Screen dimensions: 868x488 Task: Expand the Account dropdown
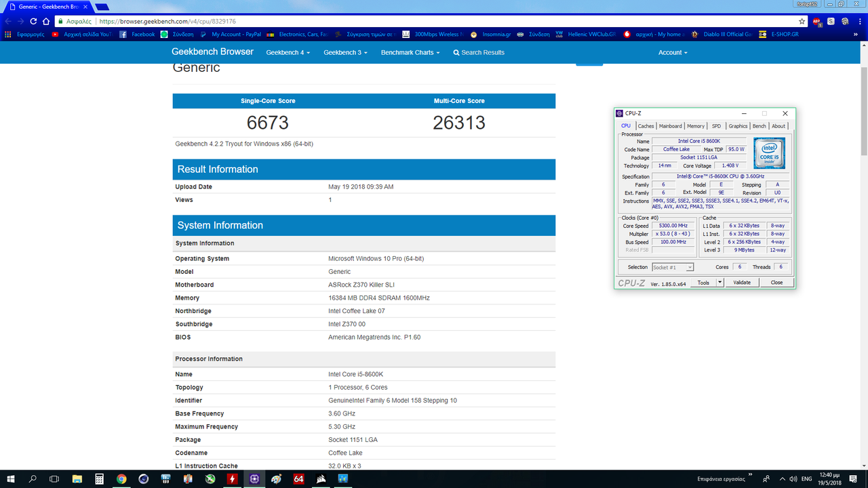coord(673,52)
